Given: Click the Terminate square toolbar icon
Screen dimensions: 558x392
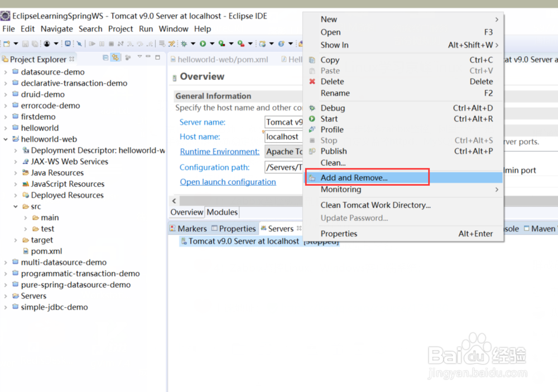Looking at the screenshot, I should tap(112, 43).
